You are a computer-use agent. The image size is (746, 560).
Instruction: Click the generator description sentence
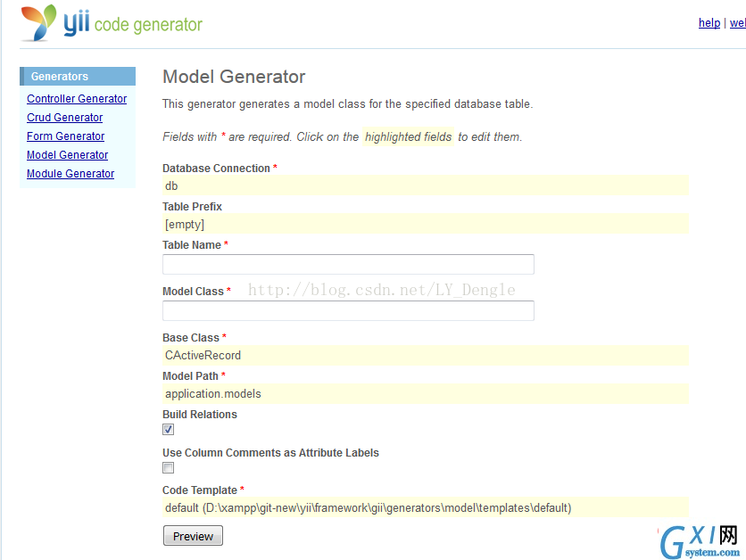tap(348, 104)
